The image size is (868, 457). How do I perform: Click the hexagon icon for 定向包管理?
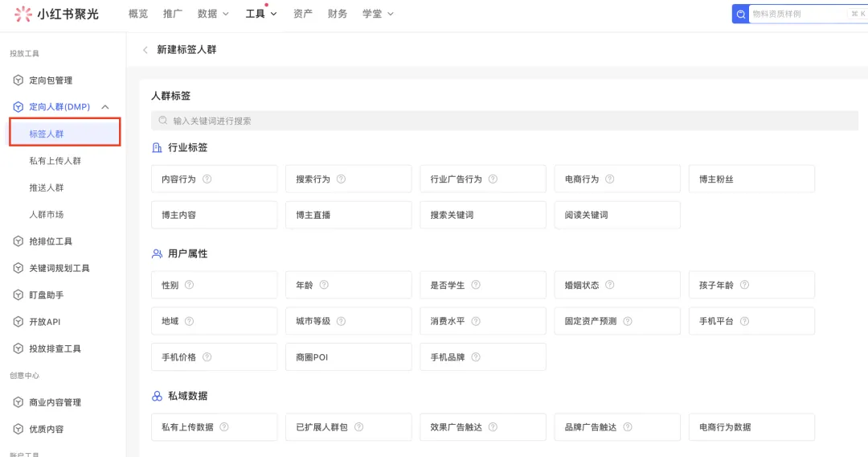click(x=18, y=80)
